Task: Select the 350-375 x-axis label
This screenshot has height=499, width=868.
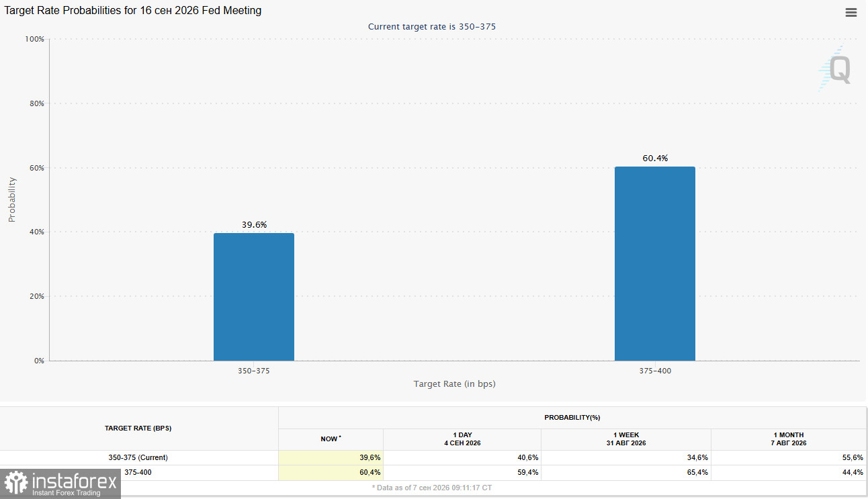Action: coord(254,371)
